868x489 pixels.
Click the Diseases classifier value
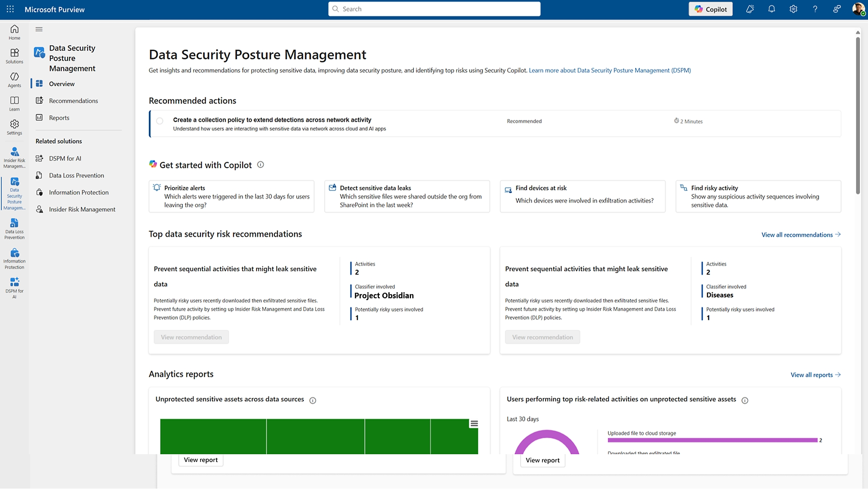(x=720, y=295)
